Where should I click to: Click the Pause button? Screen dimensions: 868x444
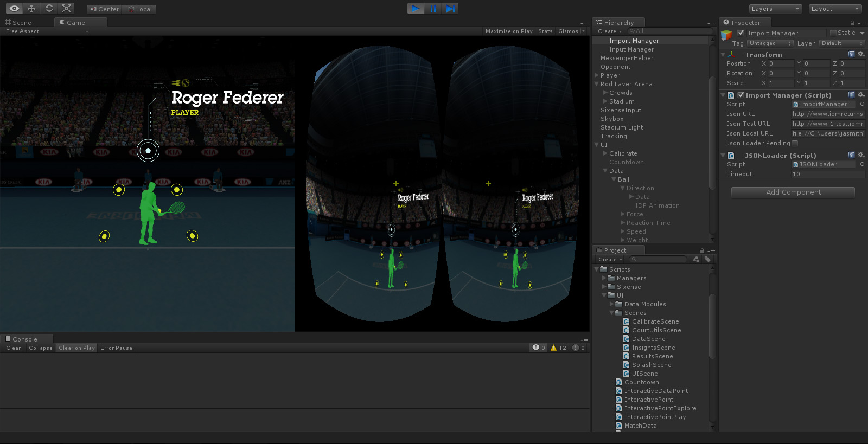pyautogui.click(x=433, y=9)
